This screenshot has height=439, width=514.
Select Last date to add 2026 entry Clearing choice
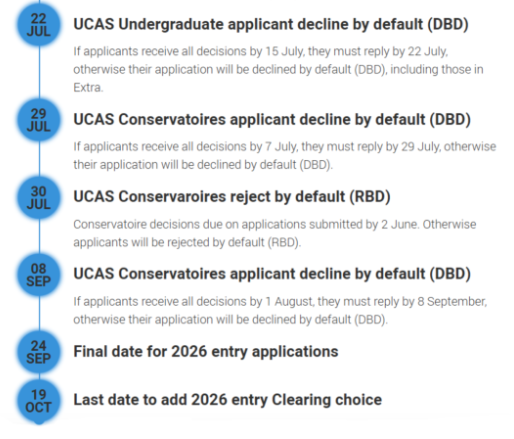[227, 400]
